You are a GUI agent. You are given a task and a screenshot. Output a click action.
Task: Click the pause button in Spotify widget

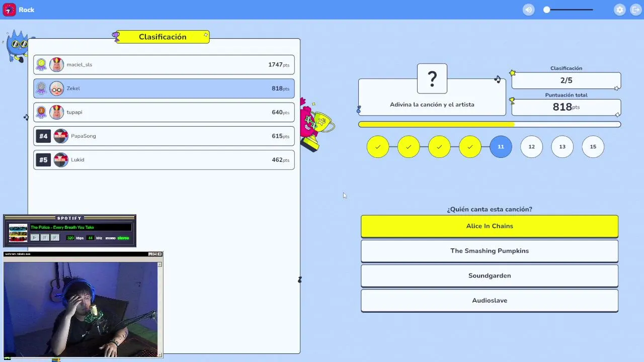[x=45, y=238]
